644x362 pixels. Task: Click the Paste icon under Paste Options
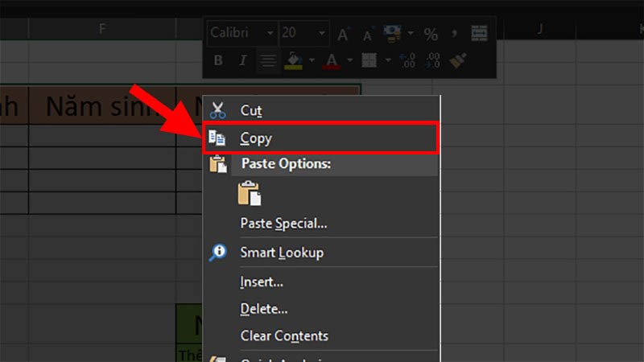(x=249, y=194)
